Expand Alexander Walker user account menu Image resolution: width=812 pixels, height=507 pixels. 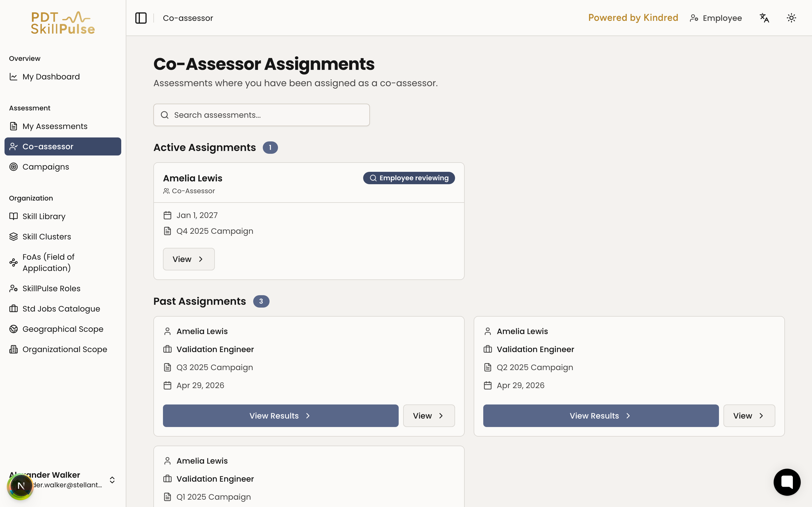[112, 480]
